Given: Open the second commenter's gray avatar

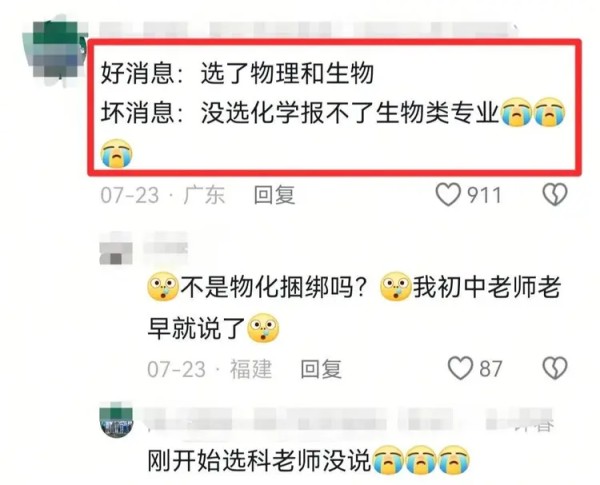Looking at the screenshot, I should pos(116,253).
